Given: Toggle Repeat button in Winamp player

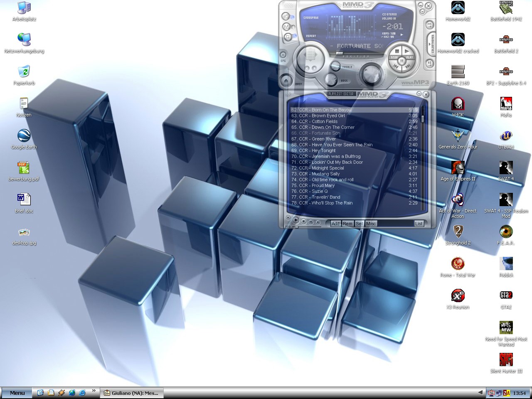Looking at the screenshot, I should pos(287,37).
